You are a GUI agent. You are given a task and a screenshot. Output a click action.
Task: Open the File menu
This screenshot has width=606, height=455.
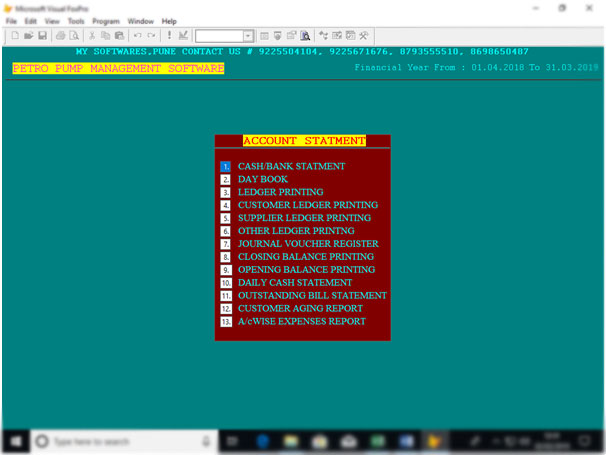point(11,21)
